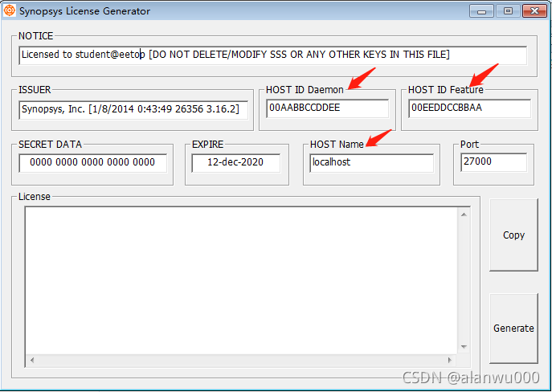This screenshot has width=552, height=392.
Task: Edit the Port number field
Action: pyautogui.click(x=494, y=162)
